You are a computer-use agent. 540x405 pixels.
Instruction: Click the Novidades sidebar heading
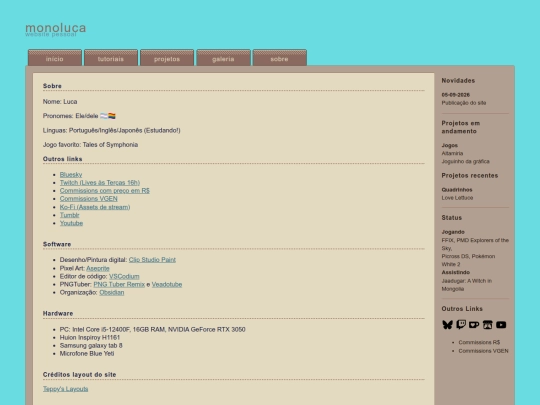click(x=458, y=81)
